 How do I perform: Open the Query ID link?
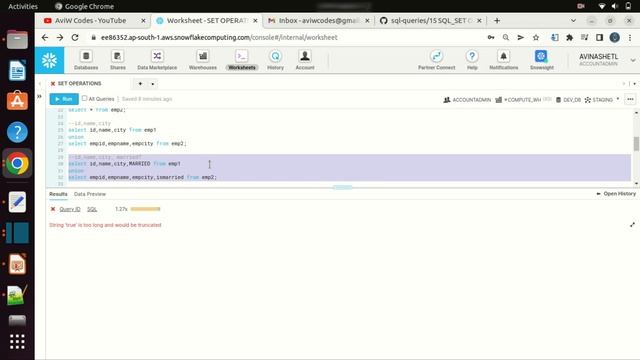click(70, 209)
